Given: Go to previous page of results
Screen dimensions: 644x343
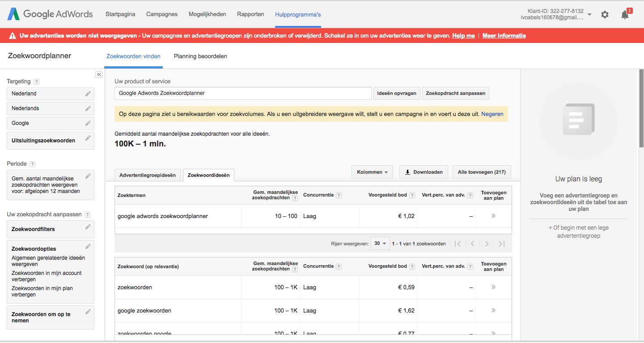Looking at the screenshot, I should coord(472,244).
